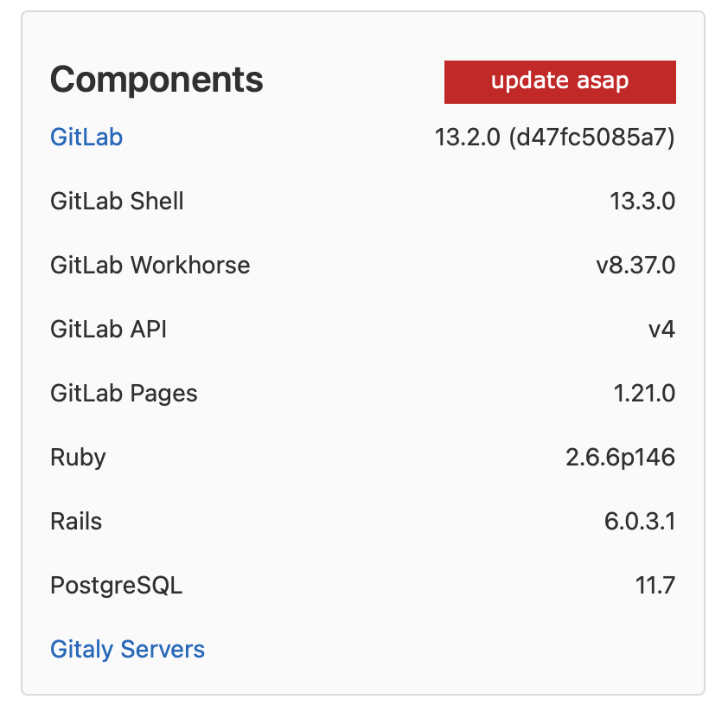The height and width of the screenshot is (706, 728).
Task: Select GitLab Pages version "1.21.0"
Action: point(644,394)
